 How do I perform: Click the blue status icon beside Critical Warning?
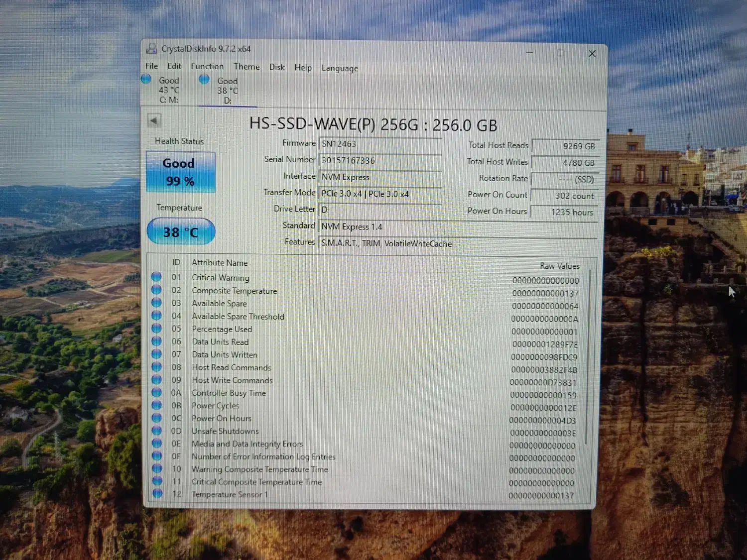157,277
